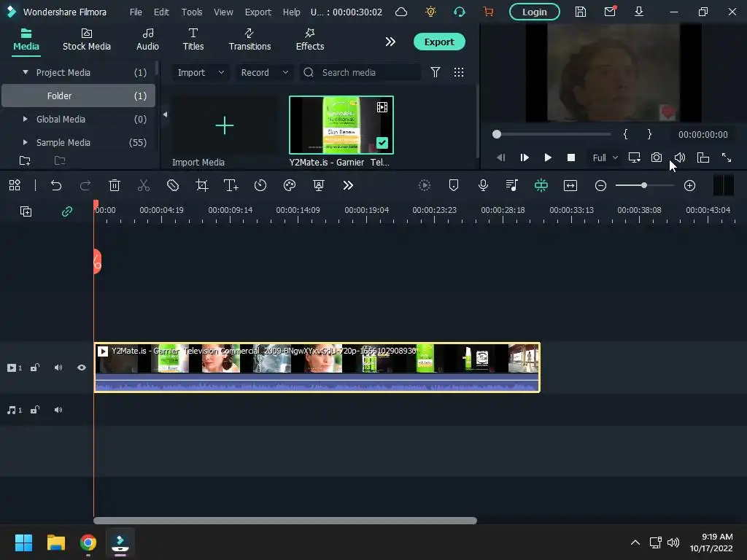747x560 pixels.
Task: Click the Render Preview icon
Action: tap(425, 185)
